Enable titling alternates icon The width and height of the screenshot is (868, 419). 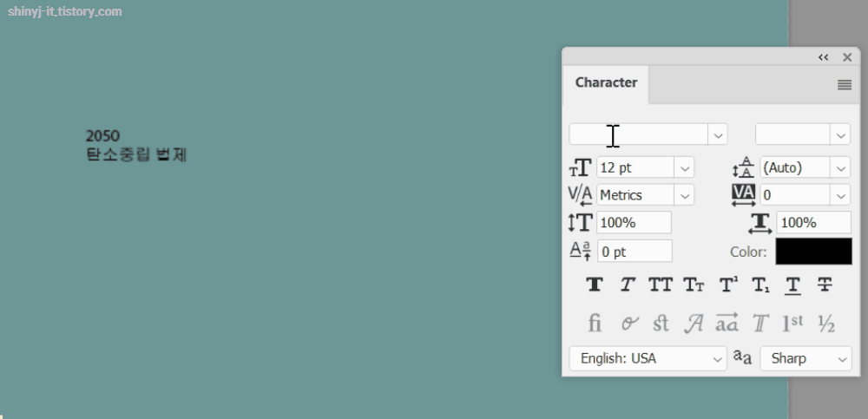tap(760, 323)
